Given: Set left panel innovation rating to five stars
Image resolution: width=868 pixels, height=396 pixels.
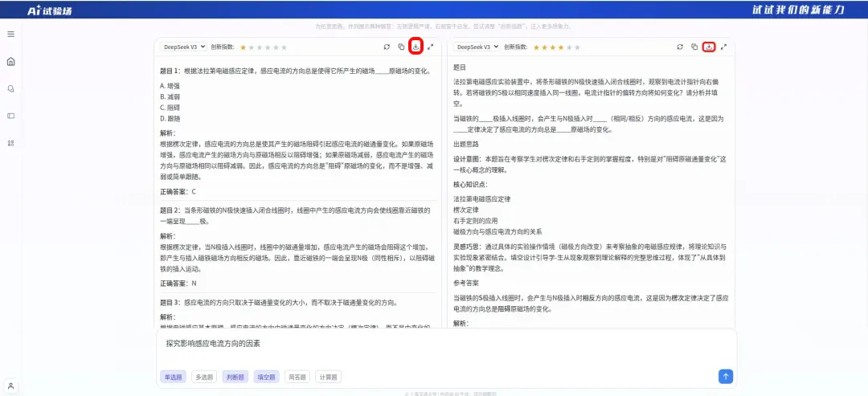Looking at the screenshot, I should tap(285, 47).
